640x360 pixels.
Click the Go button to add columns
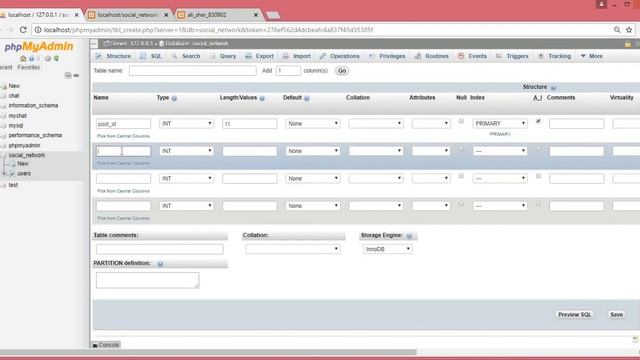point(342,71)
